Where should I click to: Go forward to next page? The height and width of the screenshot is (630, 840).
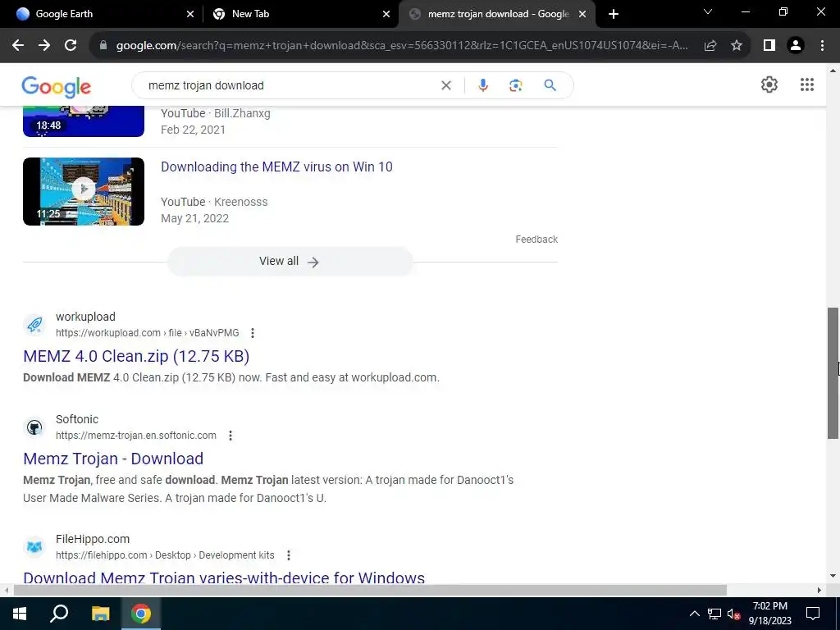coord(44,46)
